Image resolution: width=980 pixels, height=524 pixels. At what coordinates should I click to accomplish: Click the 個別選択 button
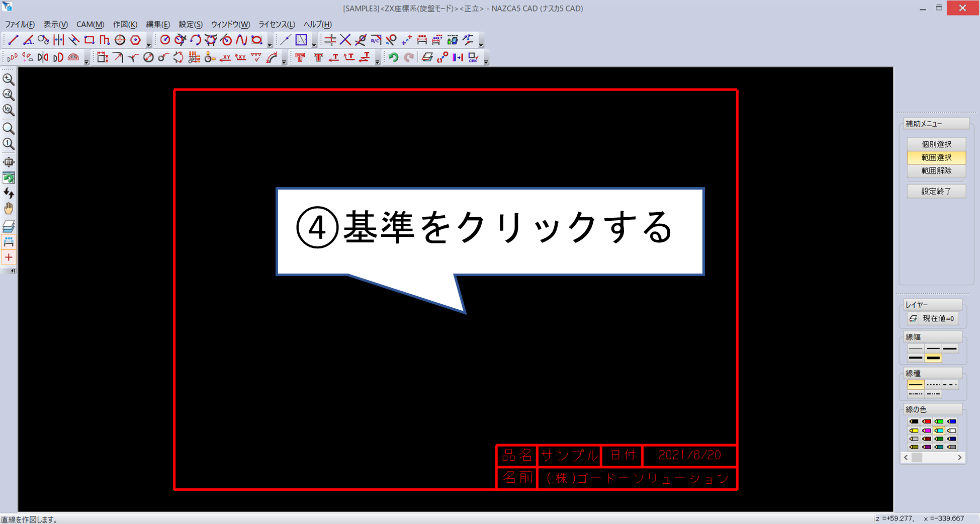click(x=936, y=144)
